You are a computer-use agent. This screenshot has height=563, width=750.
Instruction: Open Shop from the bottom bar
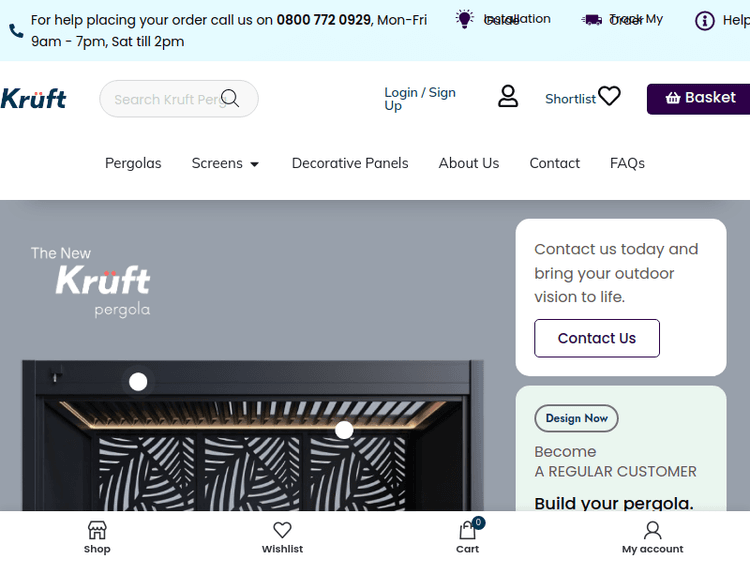tap(97, 537)
